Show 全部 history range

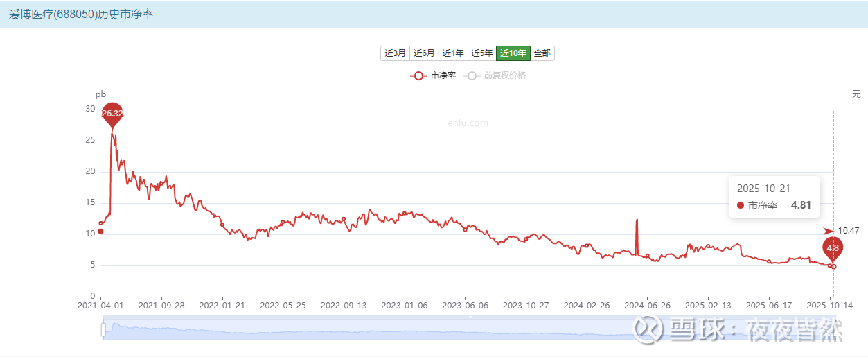(x=542, y=53)
